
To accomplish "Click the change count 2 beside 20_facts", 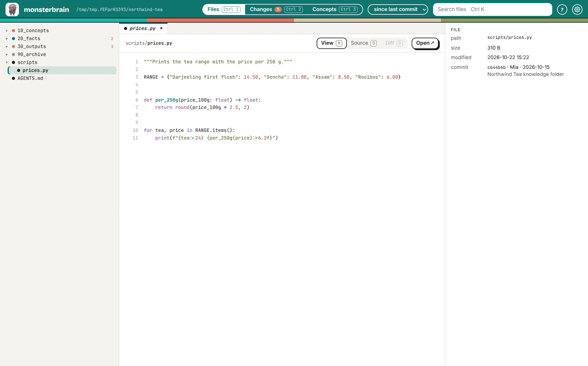I will click(112, 39).
